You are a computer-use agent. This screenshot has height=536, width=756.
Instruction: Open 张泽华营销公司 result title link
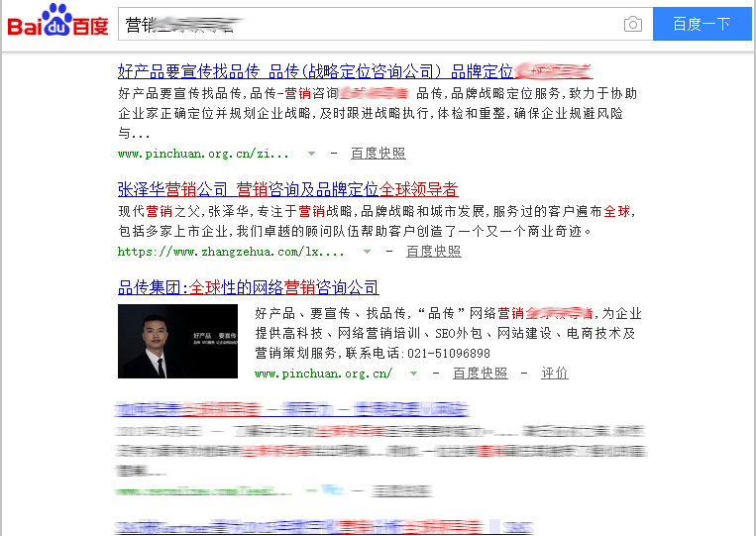click(288, 189)
